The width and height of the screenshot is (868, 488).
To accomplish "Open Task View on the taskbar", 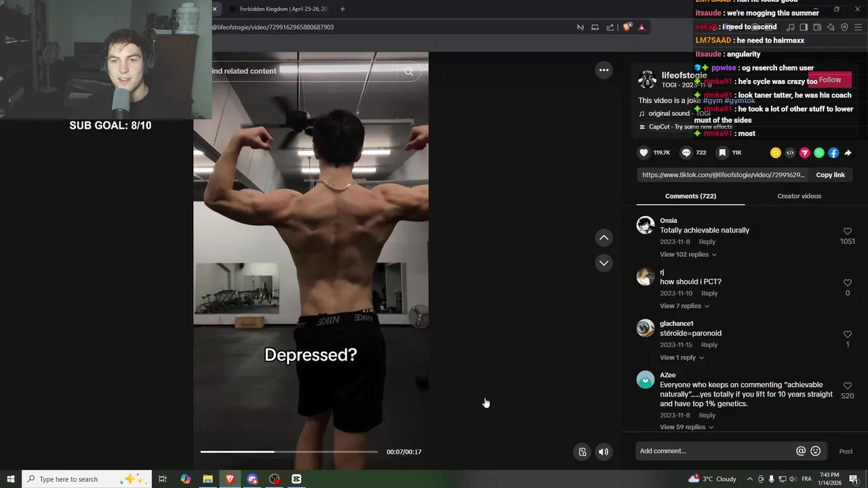I will click(x=163, y=479).
